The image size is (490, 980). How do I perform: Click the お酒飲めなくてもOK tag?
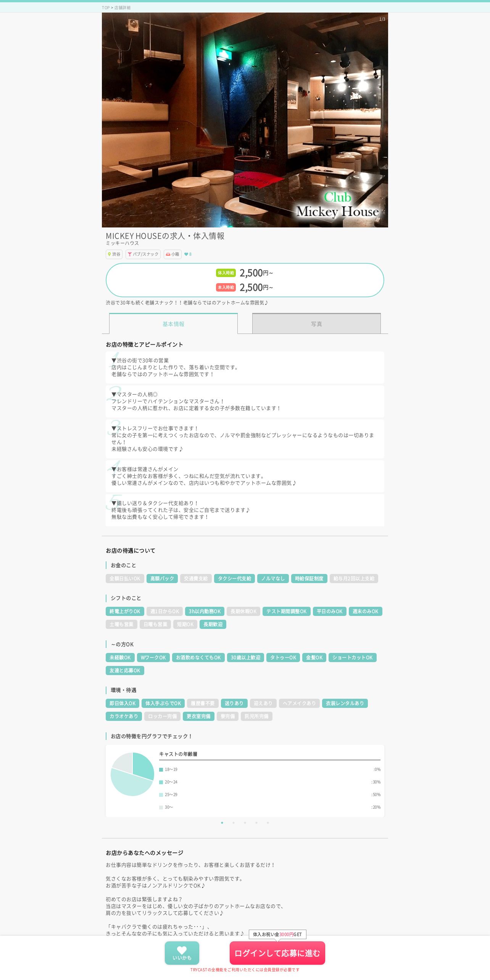click(198, 658)
